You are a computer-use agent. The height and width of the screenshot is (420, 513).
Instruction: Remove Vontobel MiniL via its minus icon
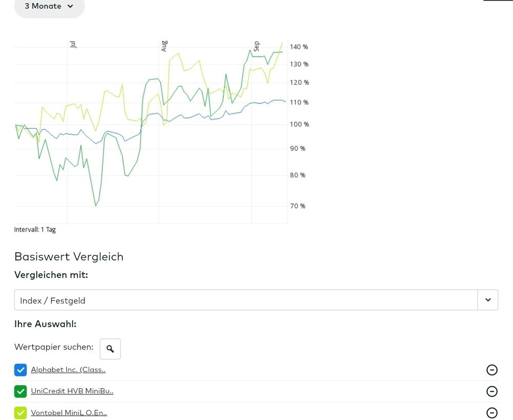pyautogui.click(x=491, y=413)
